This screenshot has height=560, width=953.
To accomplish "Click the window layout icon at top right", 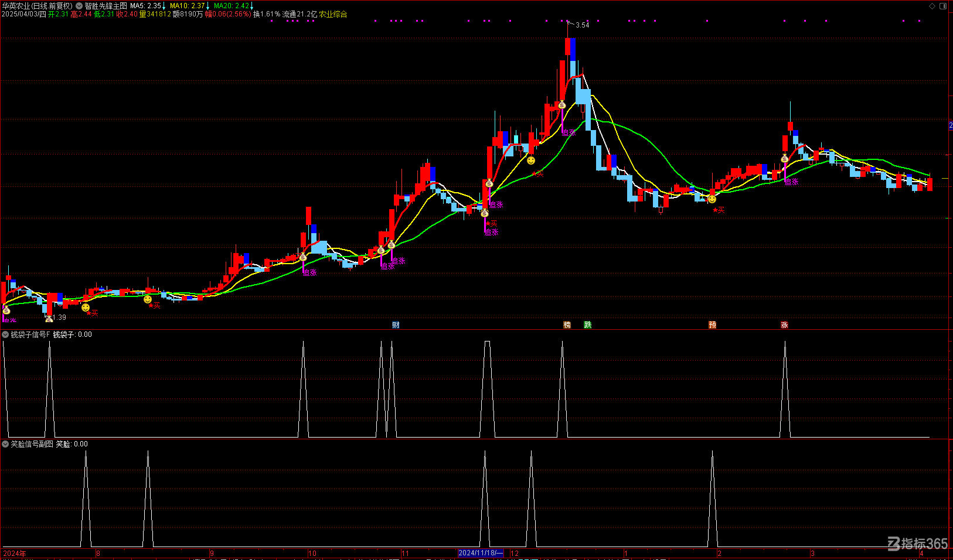I will 943,6.
